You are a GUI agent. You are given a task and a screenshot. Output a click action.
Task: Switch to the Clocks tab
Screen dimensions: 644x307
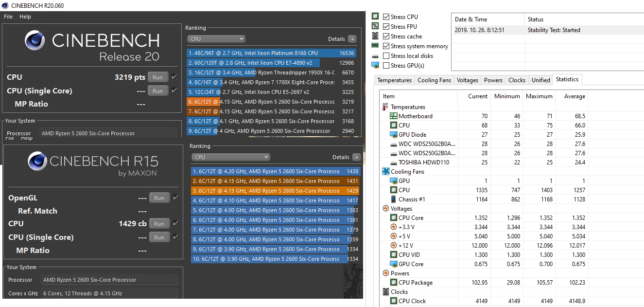tap(517, 80)
